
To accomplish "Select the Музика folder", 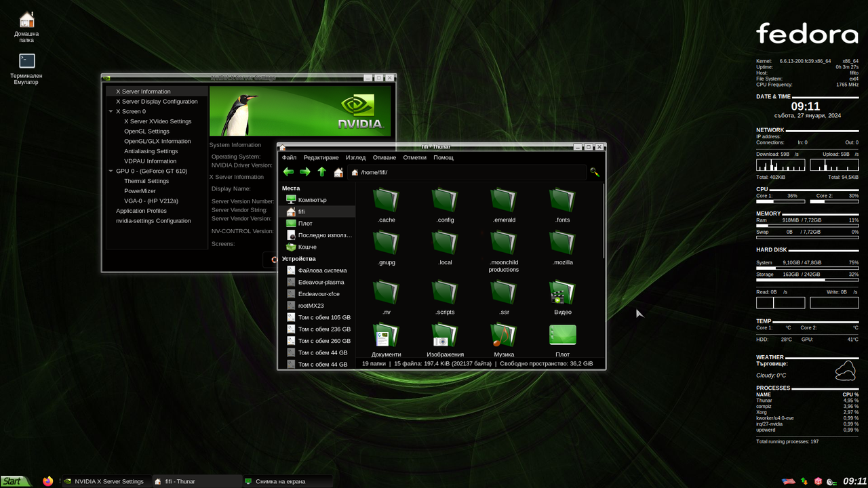I will click(x=504, y=340).
